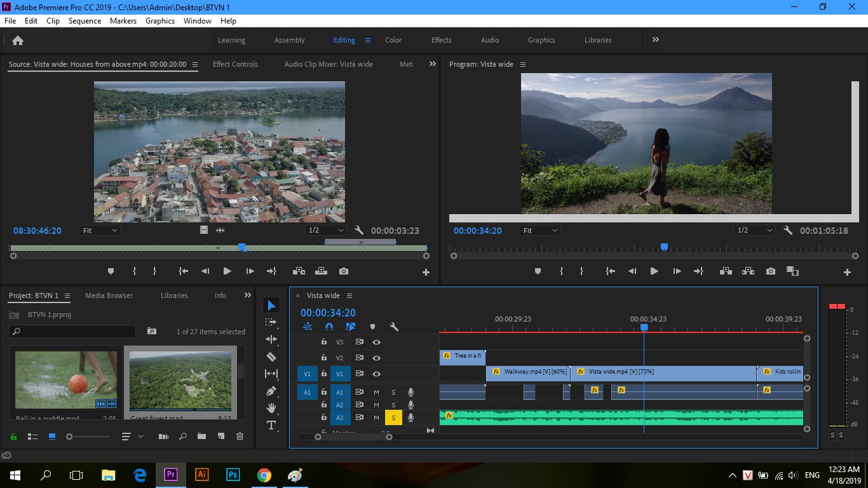The image size is (868, 488).
Task: Switch to Color workspace tab
Action: tap(393, 40)
